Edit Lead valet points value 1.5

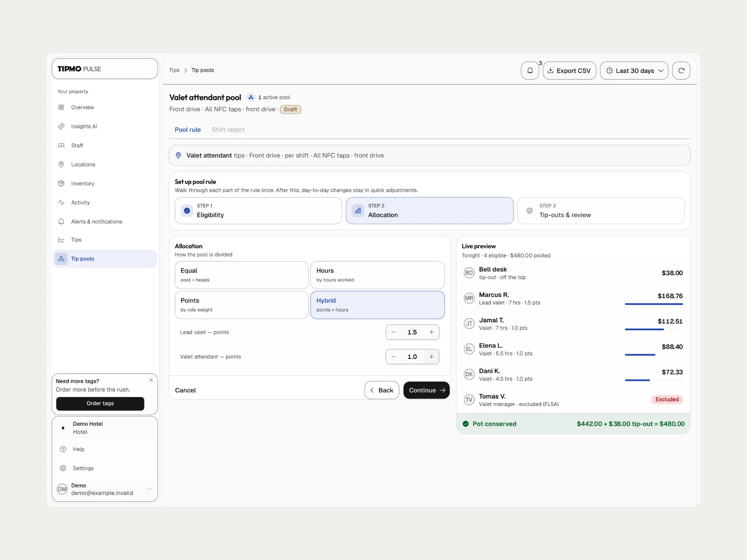point(412,332)
